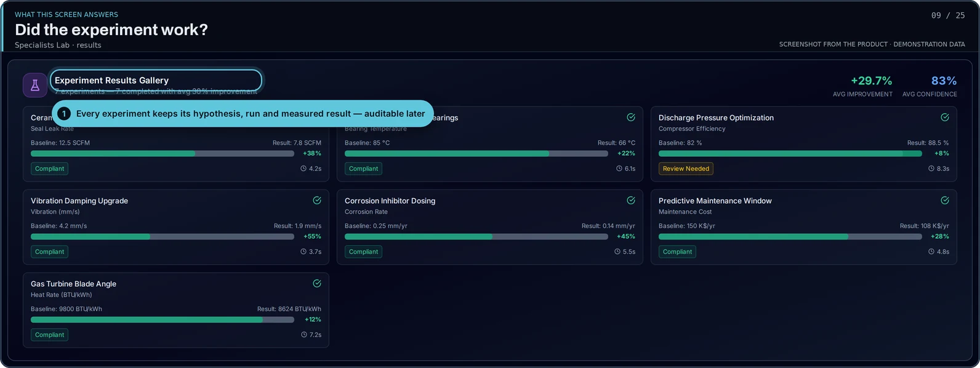Viewport: 980px width, 368px height.
Task: Open the Gas Turbine Blade Angle card title
Action: (73, 284)
